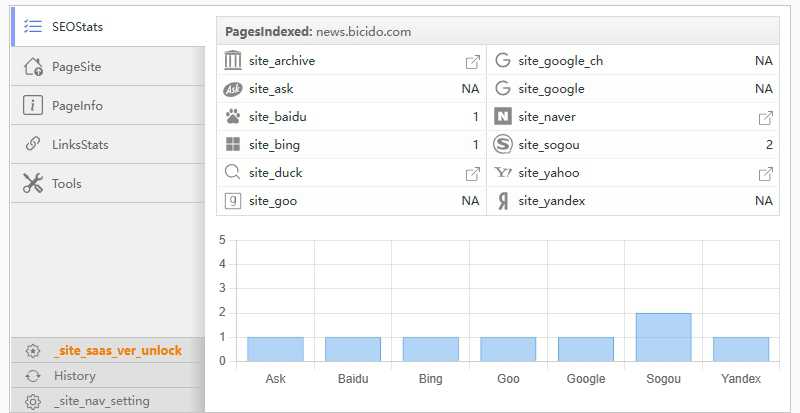Image resolution: width=800 pixels, height=413 pixels.
Task: Open the Tools tab
Action: [66, 184]
